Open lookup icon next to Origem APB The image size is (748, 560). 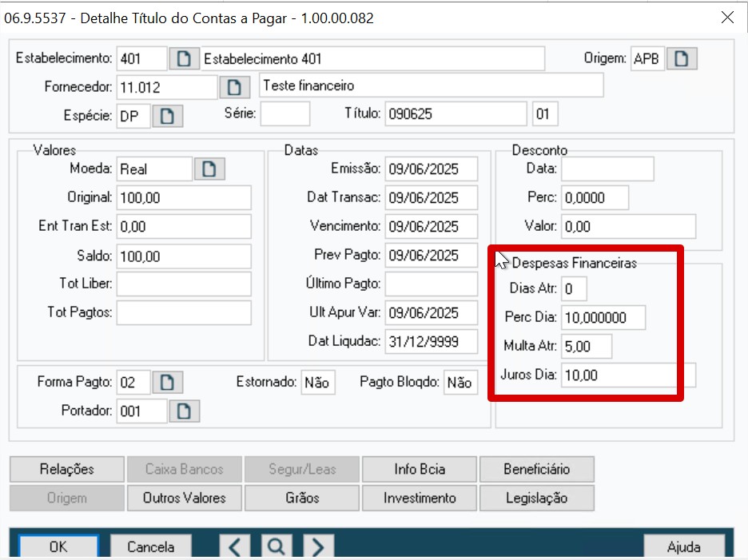click(x=682, y=58)
